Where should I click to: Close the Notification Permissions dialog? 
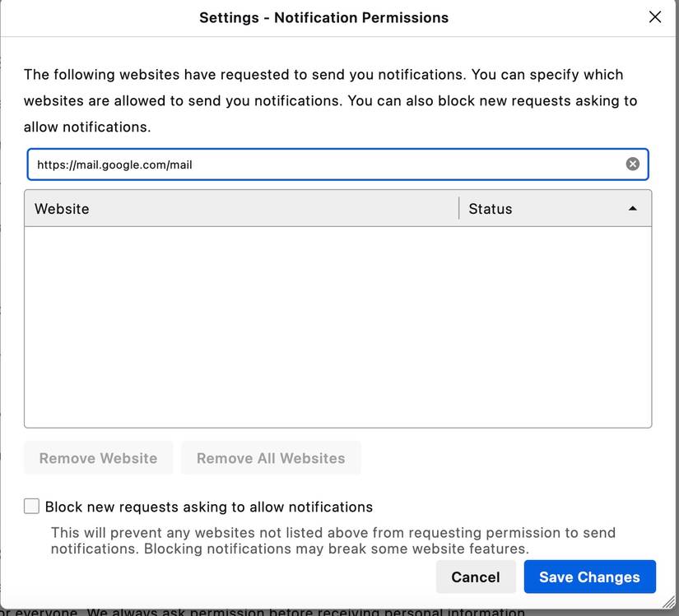click(x=655, y=16)
